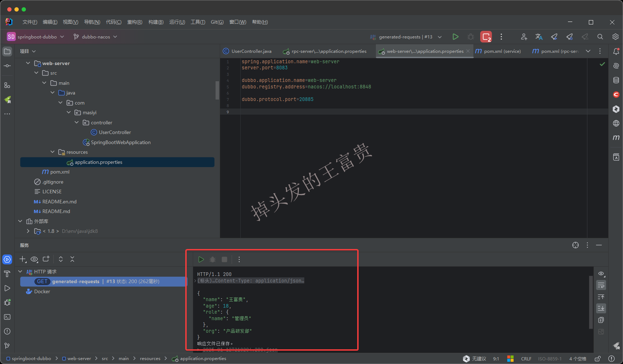
Task: Toggle the eye icon at response panel right side
Action: point(601,274)
